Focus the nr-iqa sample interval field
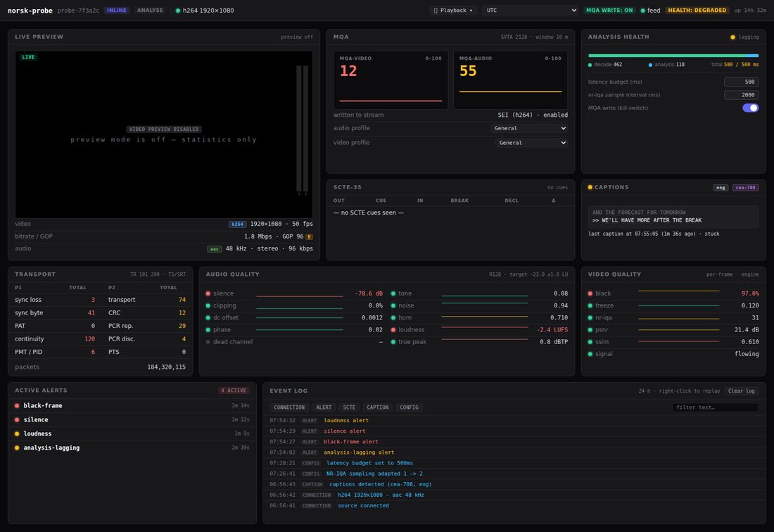 (x=742, y=95)
